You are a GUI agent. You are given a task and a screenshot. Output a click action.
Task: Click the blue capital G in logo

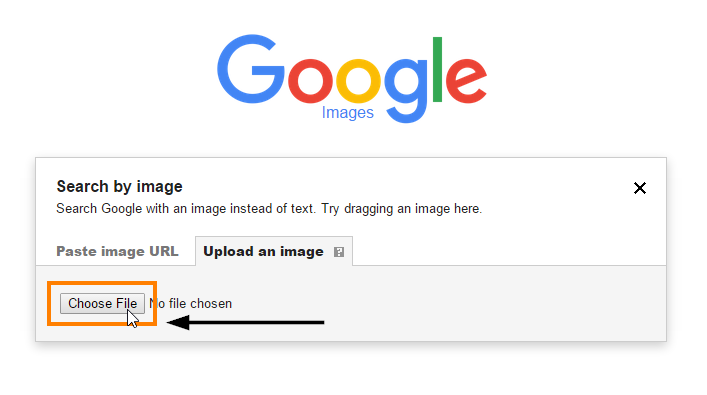(x=251, y=69)
